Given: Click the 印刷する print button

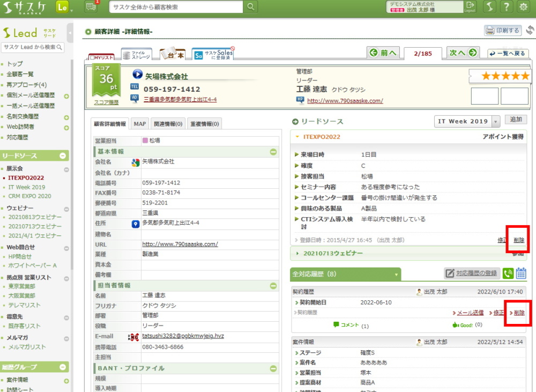Looking at the screenshot, I should coord(502,31).
